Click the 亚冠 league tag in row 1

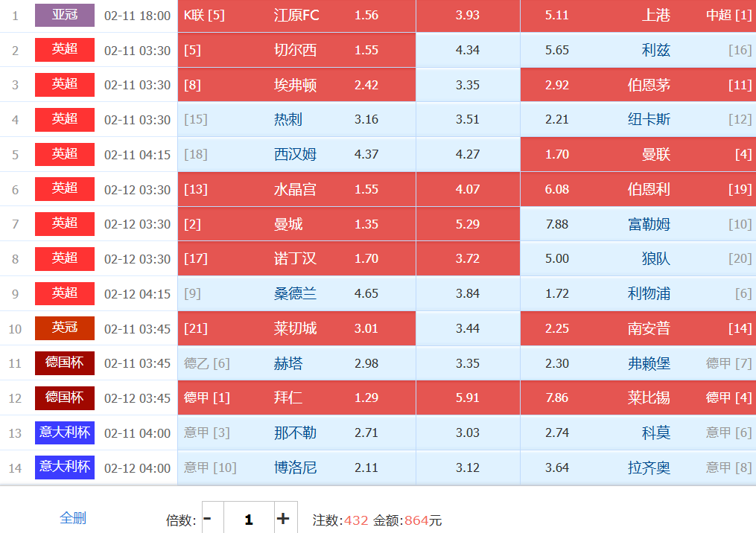tap(65, 15)
